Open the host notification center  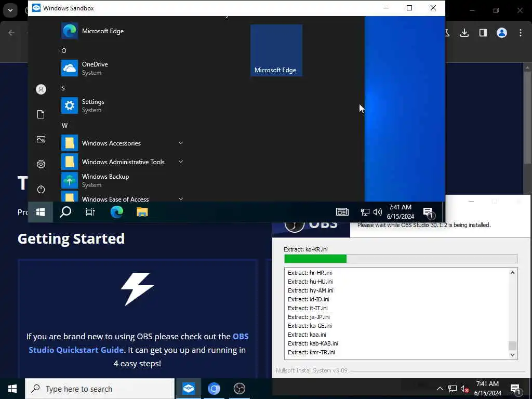click(x=516, y=389)
